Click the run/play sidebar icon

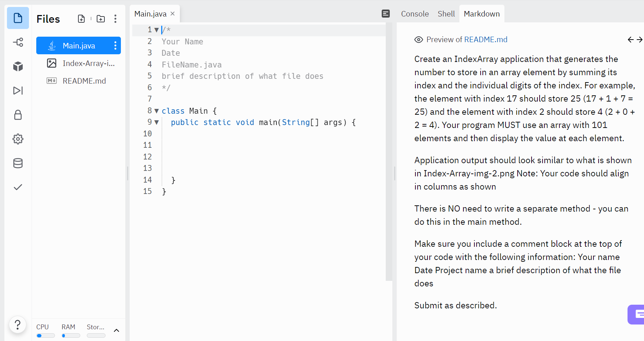[x=18, y=91]
